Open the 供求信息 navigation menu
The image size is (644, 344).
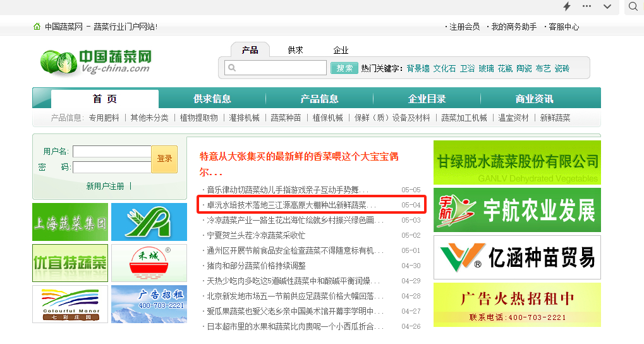(x=212, y=99)
